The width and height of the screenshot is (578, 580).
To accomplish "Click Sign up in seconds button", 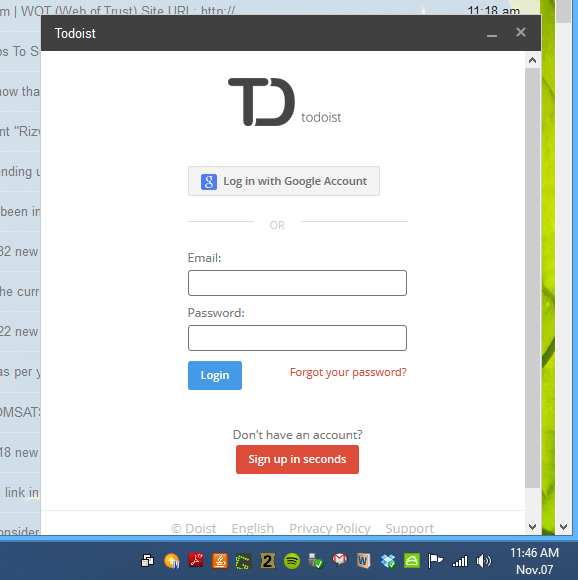I will pos(297,459).
